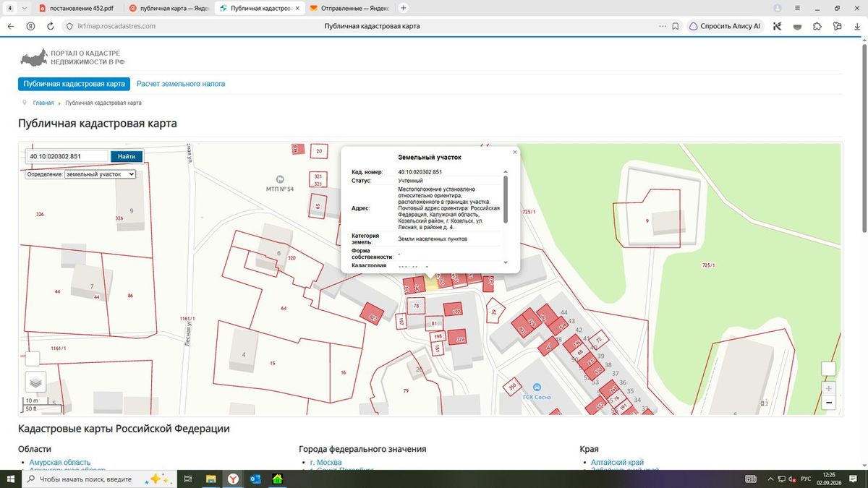
Task: Click the tab counter showing 4
Action: coord(10,8)
